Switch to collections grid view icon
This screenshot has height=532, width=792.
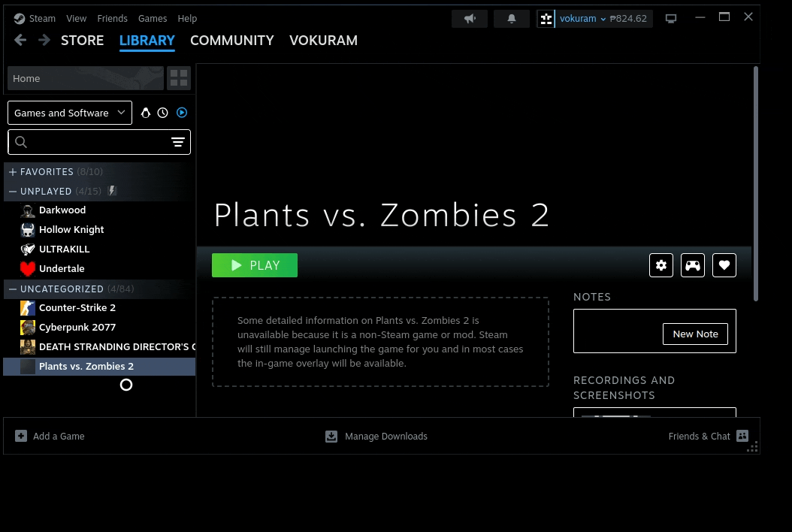coord(179,78)
